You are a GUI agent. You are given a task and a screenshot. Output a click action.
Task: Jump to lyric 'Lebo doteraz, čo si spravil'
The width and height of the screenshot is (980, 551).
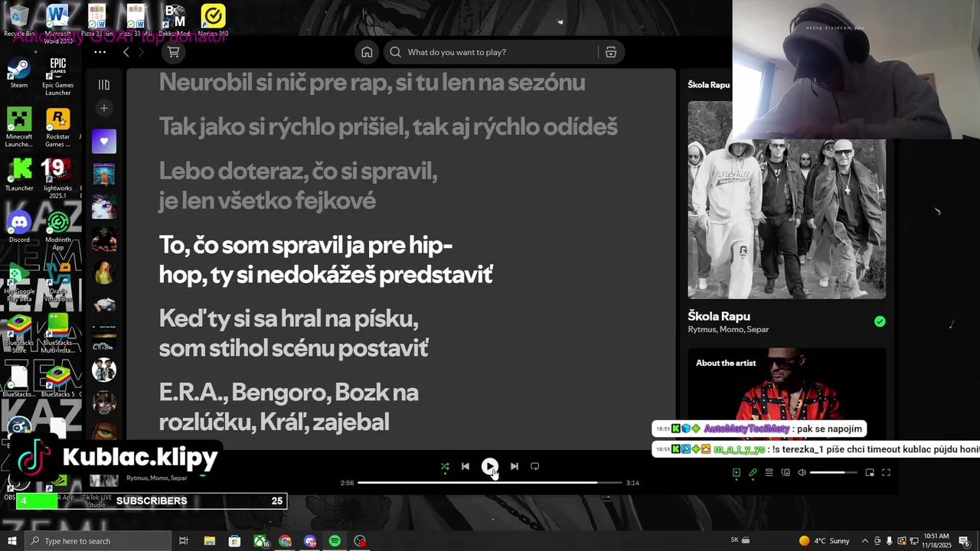[x=299, y=186]
